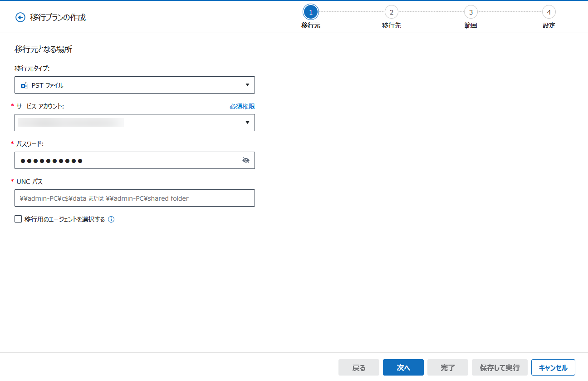Click the 移行プランの作成 title
The image size is (588, 381).
(x=58, y=17)
